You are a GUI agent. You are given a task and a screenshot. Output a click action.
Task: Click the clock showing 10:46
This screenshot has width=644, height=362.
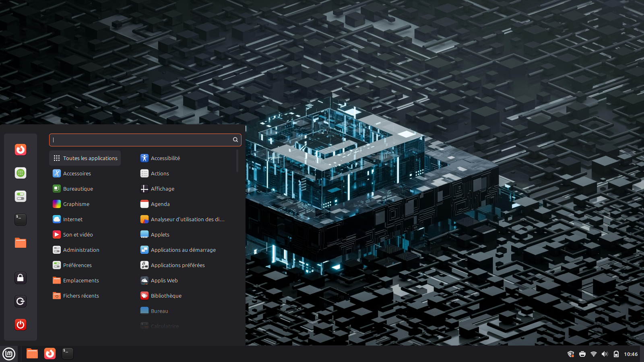[630, 354]
